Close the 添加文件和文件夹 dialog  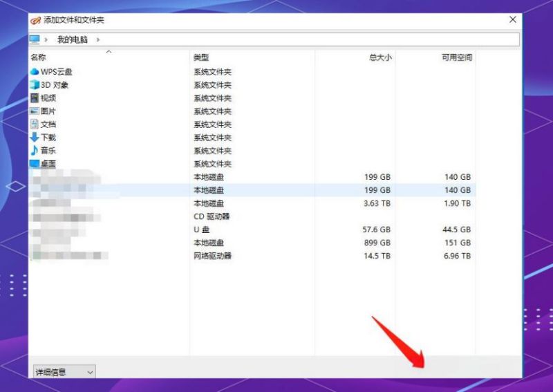tap(513, 20)
